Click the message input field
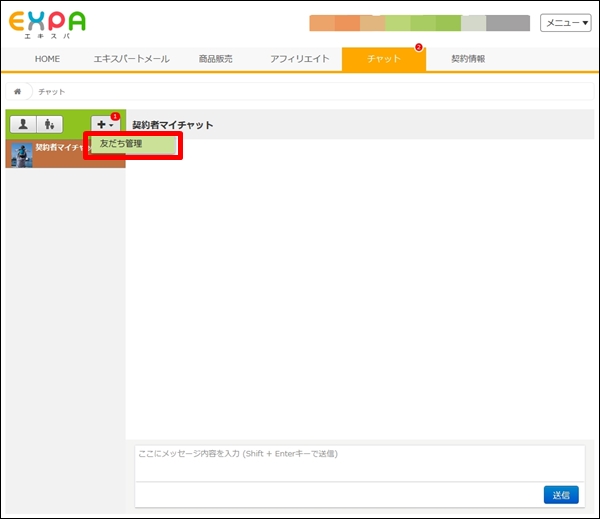600x519 pixels. tap(360, 463)
